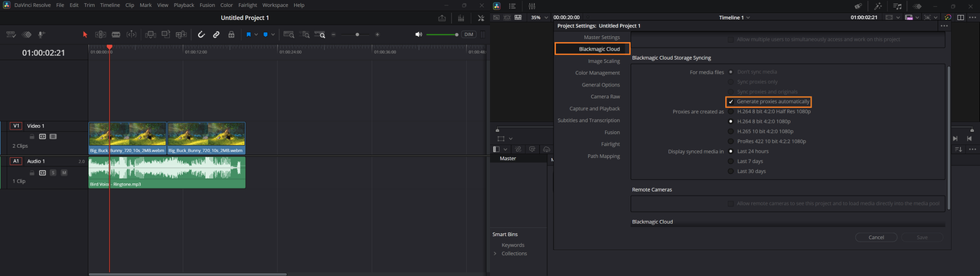This screenshot has height=276, width=980.
Task: Select H.265 10 bit 4:2:0 1080p
Action: pos(731,131)
